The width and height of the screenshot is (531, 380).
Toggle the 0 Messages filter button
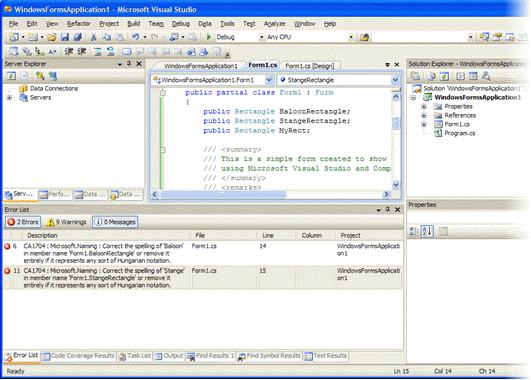[115, 222]
